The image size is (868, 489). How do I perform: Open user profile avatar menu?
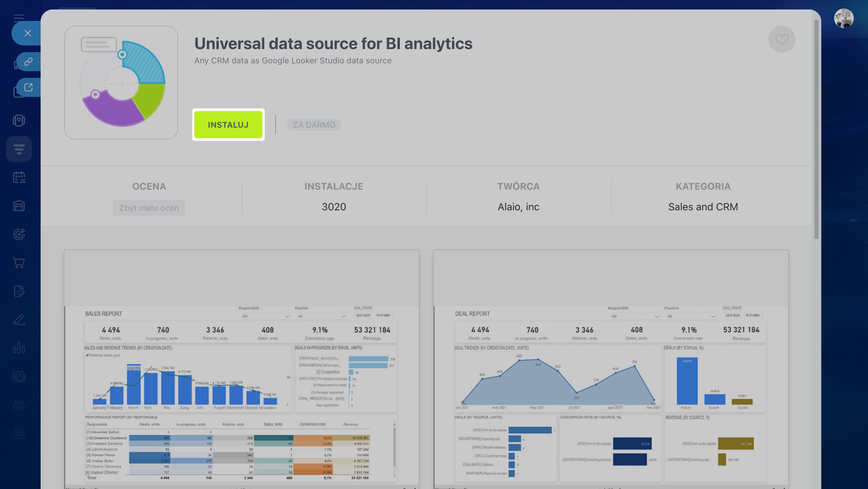843,18
